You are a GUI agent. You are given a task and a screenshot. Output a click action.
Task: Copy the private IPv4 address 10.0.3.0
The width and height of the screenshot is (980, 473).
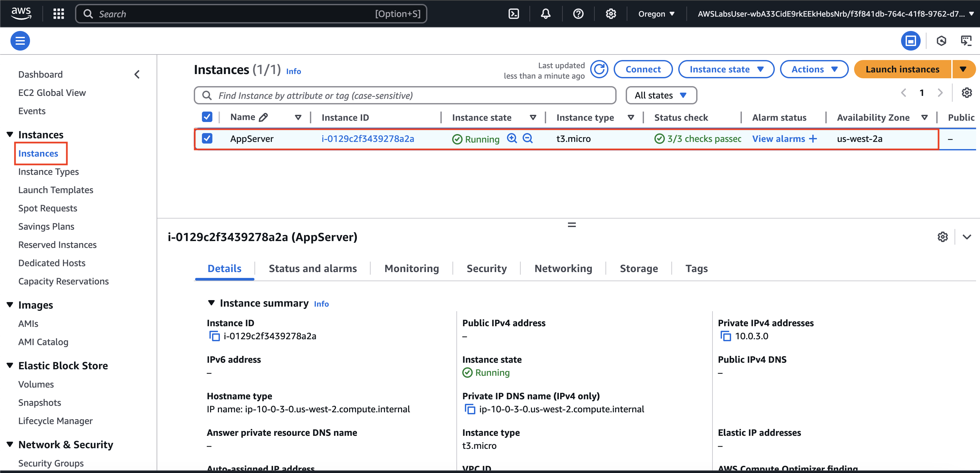tap(726, 336)
